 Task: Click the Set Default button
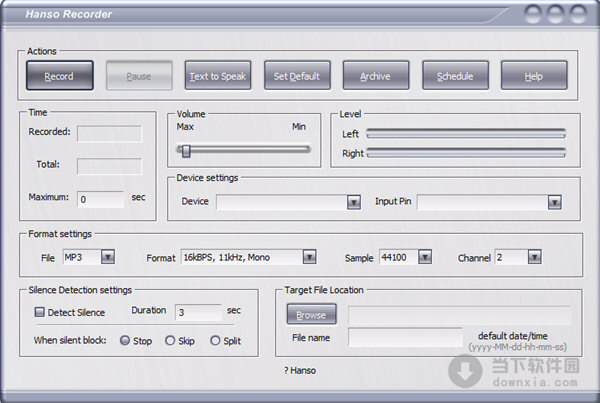pyautogui.click(x=297, y=76)
